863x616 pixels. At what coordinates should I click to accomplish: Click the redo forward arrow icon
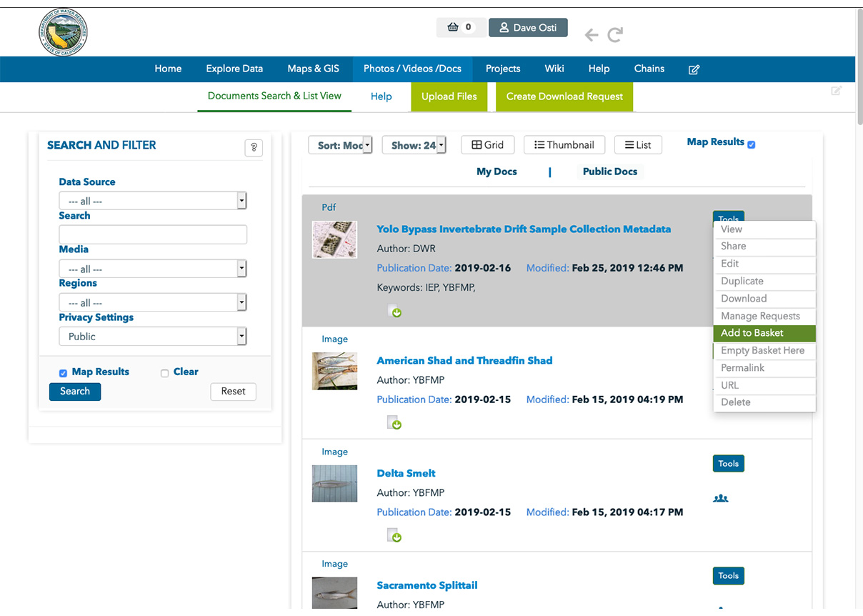coord(615,34)
